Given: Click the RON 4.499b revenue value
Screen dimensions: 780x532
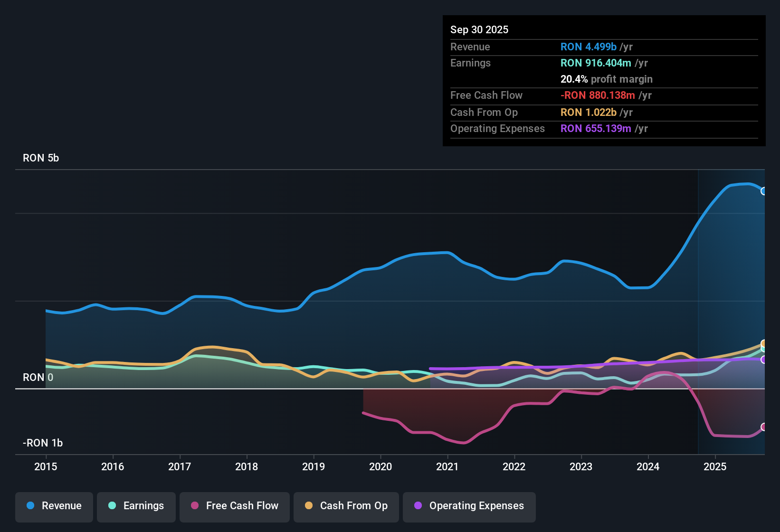Looking at the screenshot, I should pyautogui.click(x=588, y=47).
